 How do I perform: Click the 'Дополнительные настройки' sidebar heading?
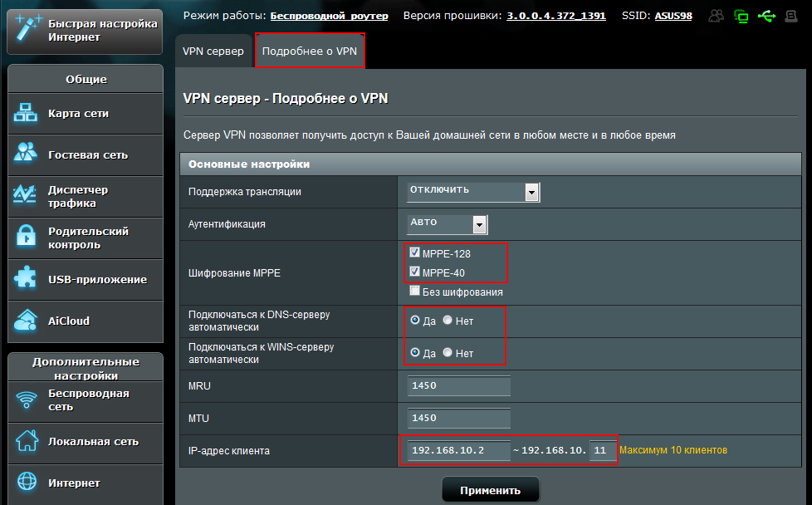86,368
